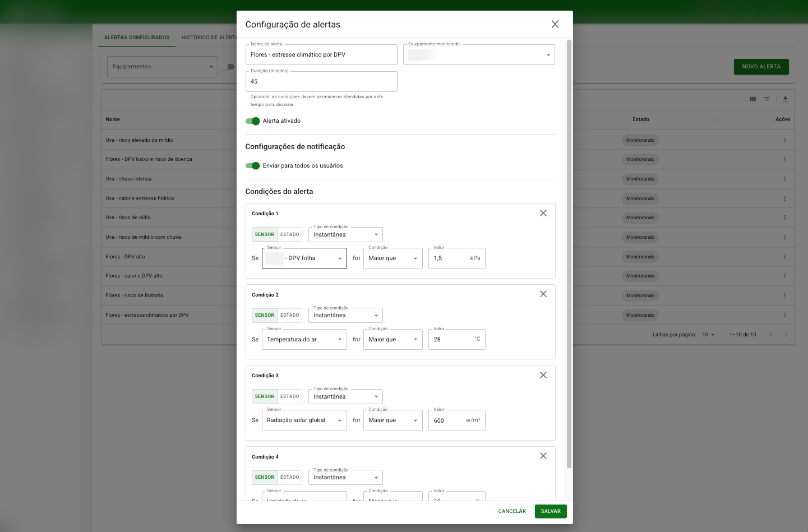Select SENSOR mode in Condição 1
Viewport: 808px width, 532px height.
pos(265,234)
